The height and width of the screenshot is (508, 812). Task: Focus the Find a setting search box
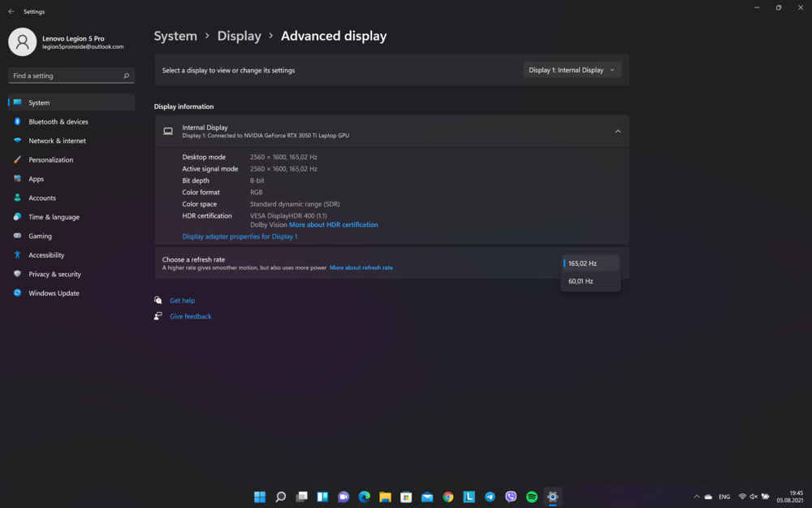click(71, 76)
